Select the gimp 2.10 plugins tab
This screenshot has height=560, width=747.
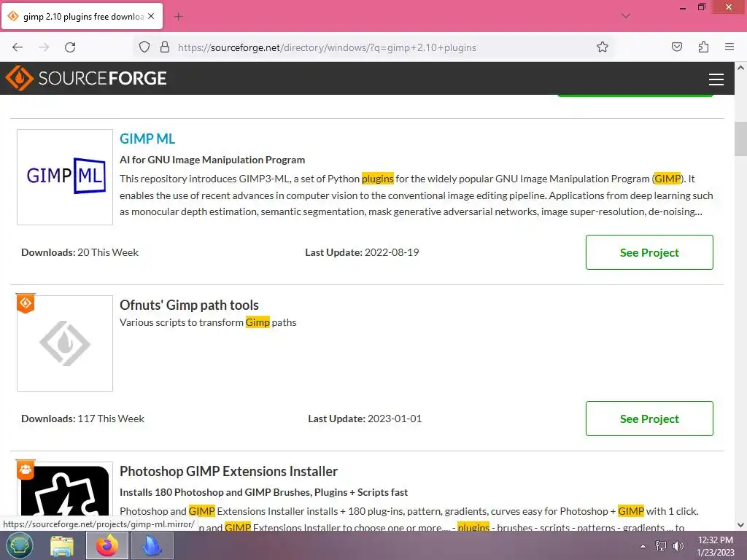tap(82, 17)
